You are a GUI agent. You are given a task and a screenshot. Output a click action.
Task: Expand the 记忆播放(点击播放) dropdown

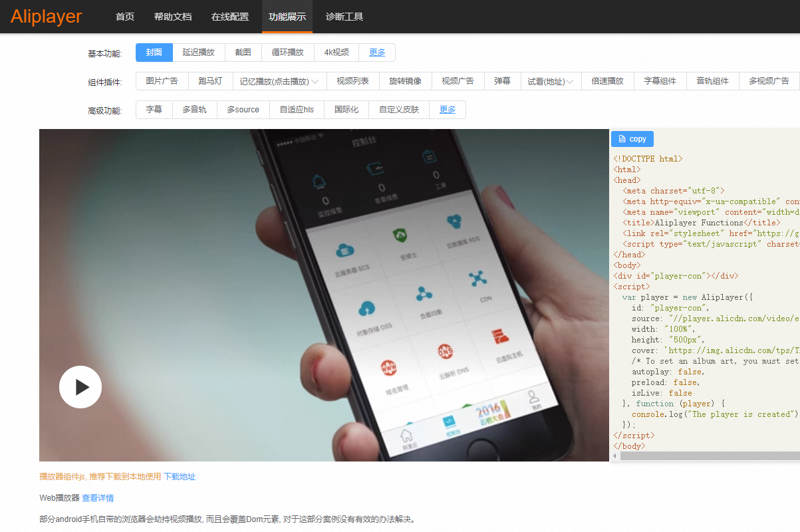click(x=279, y=81)
